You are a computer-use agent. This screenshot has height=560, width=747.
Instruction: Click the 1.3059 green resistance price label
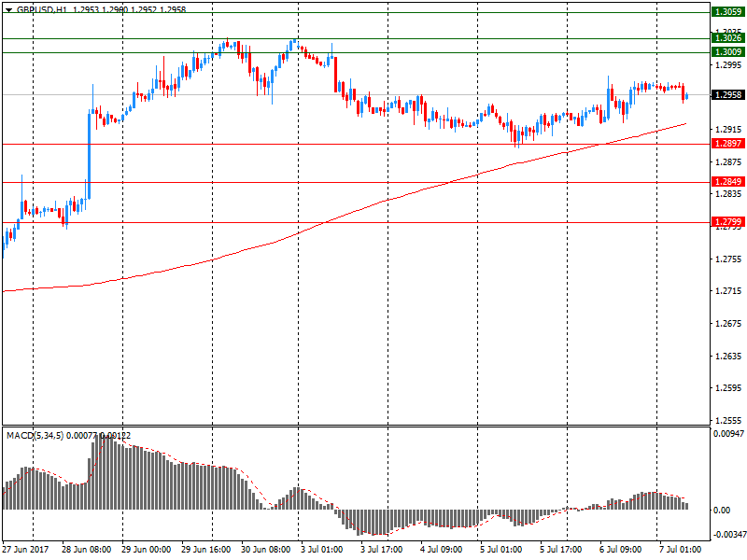(727, 12)
